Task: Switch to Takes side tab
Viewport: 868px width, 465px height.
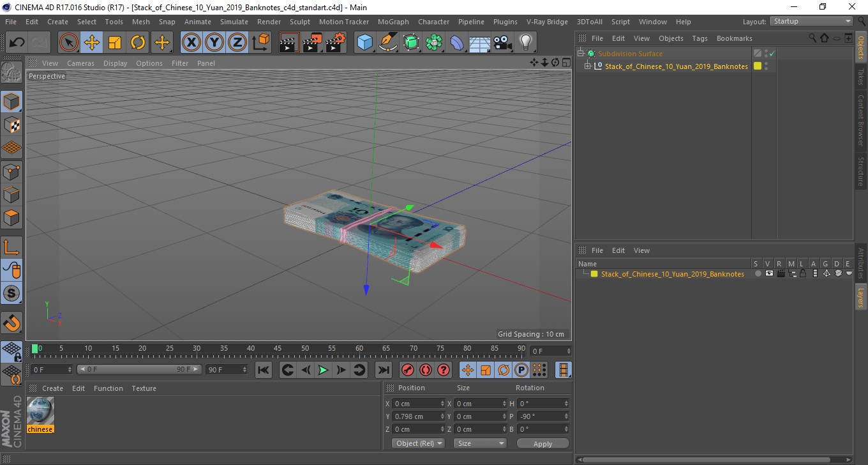Action: click(861, 77)
